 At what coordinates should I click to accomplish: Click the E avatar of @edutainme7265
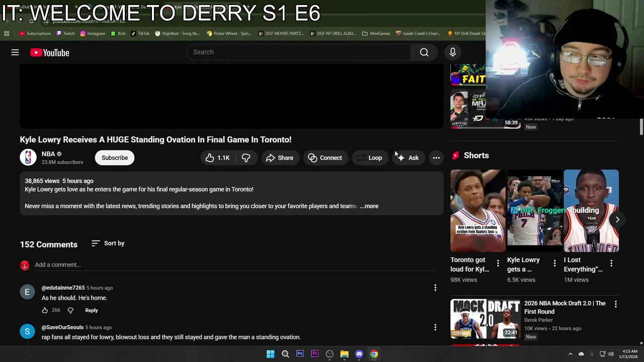pos(27,292)
